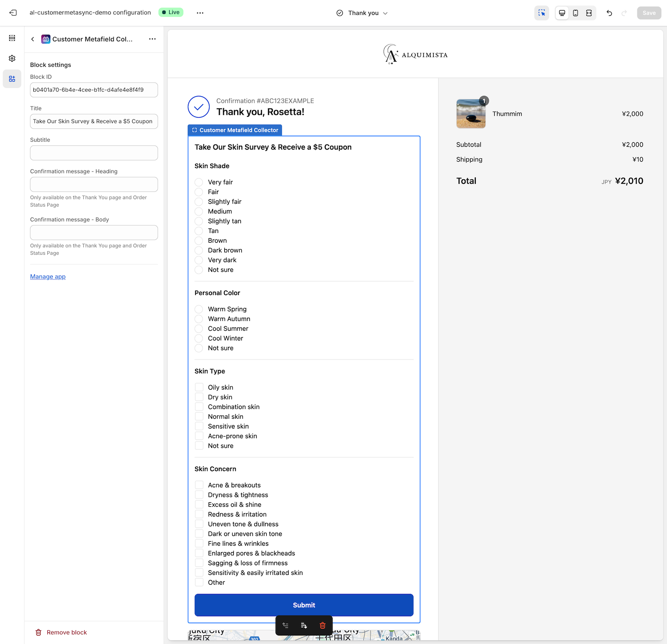Click the red trash icon in floating toolbar
The image size is (667, 644).
click(322, 625)
